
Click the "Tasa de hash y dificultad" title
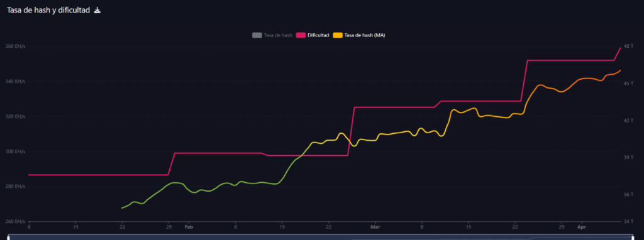click(48, 11)
